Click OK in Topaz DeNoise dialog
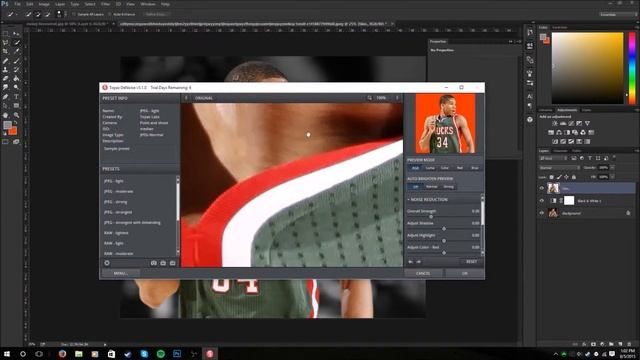640x360 pixels. [464, 273]
